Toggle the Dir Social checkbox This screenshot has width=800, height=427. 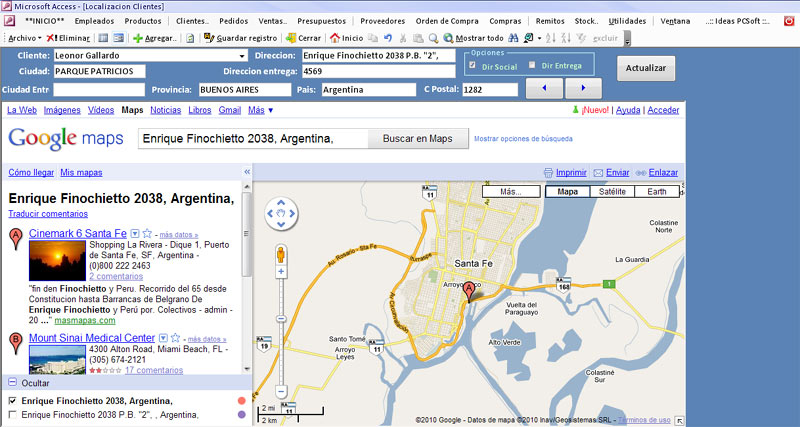tap(472, 65)
